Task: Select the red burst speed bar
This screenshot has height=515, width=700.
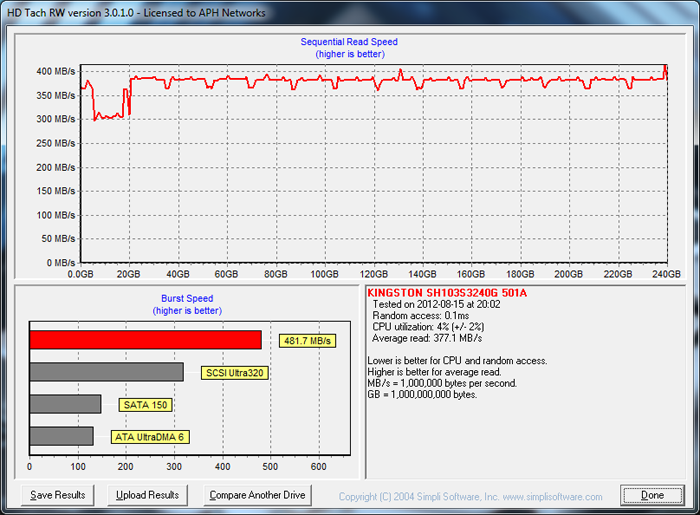Action: tap(145, 340)
